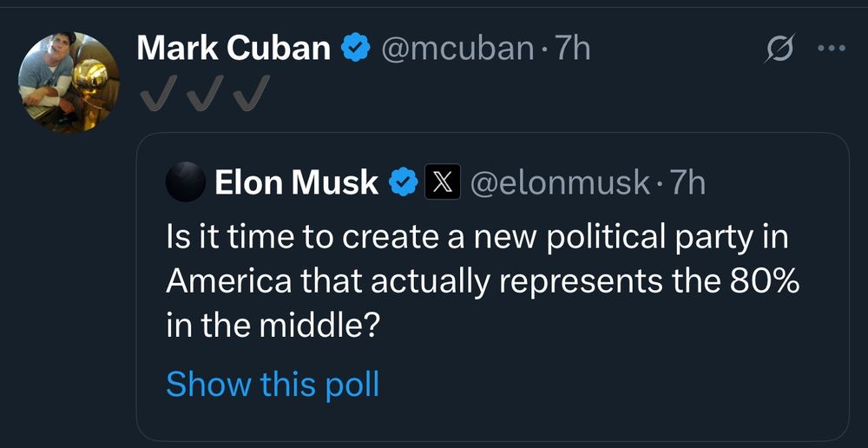Click the Mark Cuban display name
The width and height of the screenshot is (868, 448).
[x=233, y=49]
